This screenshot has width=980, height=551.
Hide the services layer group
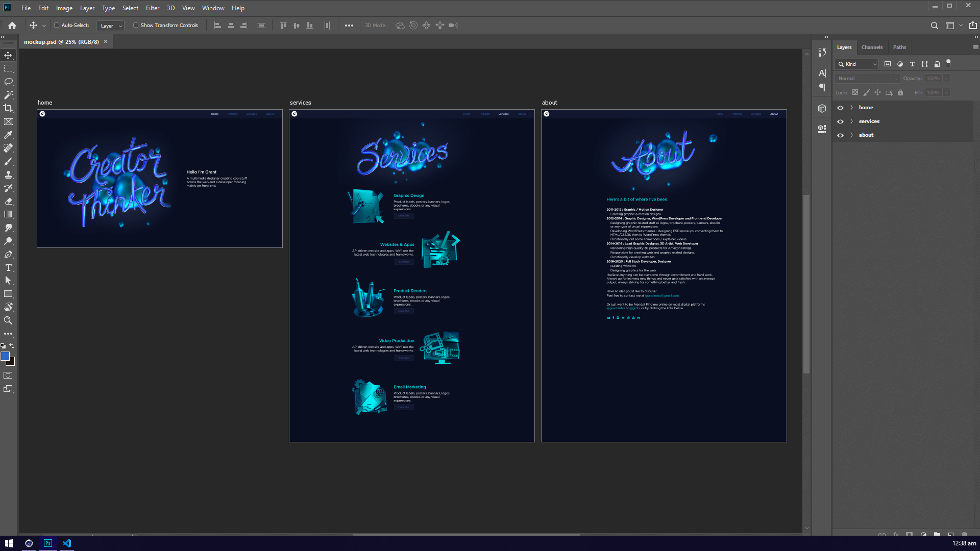(840, 121)
